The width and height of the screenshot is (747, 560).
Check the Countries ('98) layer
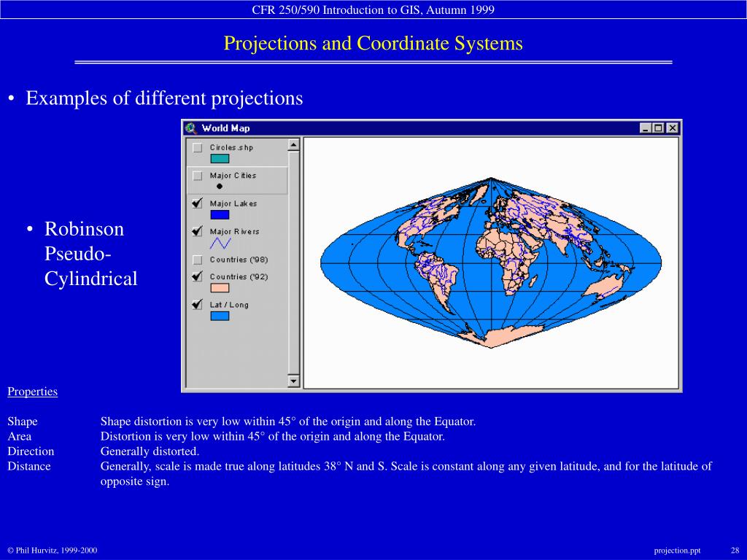197,260
